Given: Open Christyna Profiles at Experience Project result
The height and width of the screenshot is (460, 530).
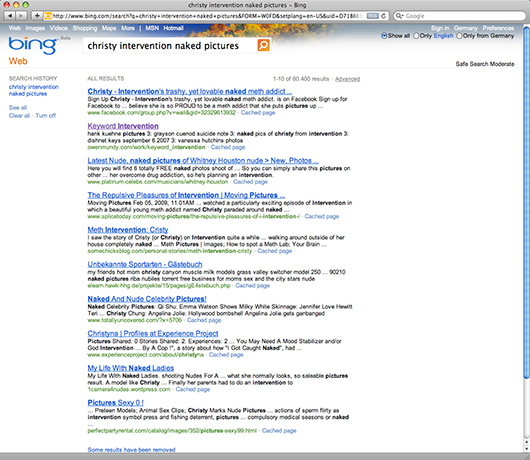Looking at the screenshot, I should click(153, 334).
